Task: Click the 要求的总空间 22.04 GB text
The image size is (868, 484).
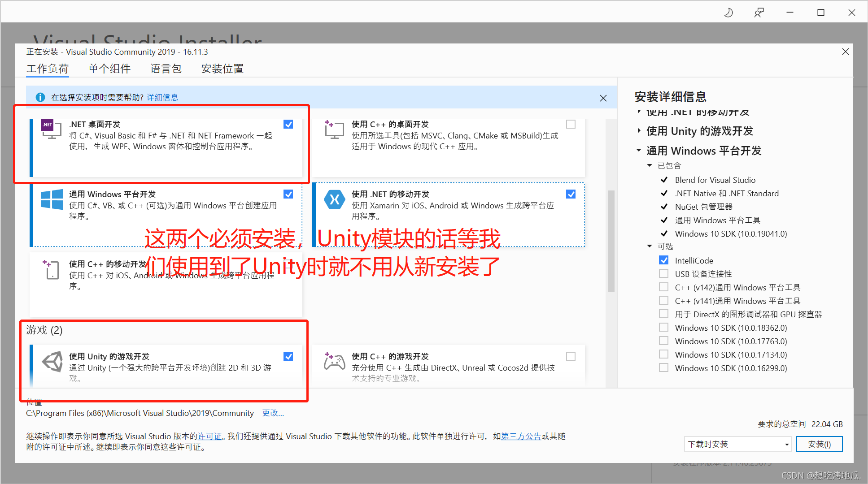Action: pyautogui.click(x=800, y=424)
